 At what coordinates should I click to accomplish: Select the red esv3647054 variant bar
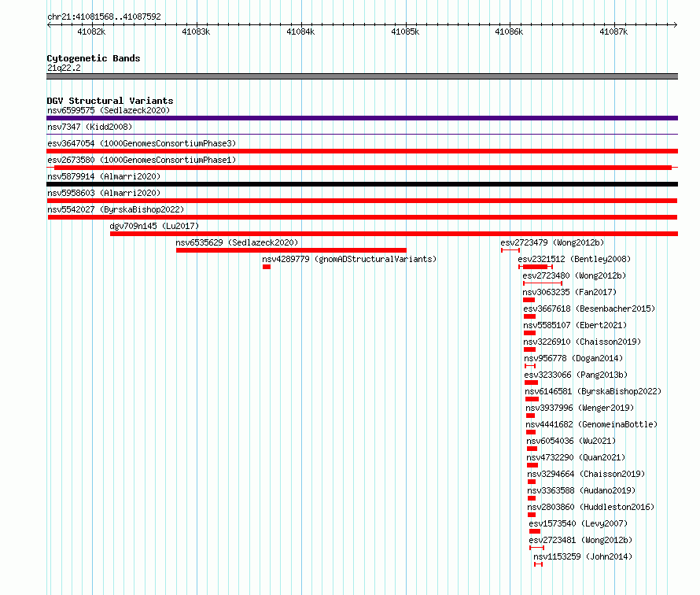tap(362, 151)
